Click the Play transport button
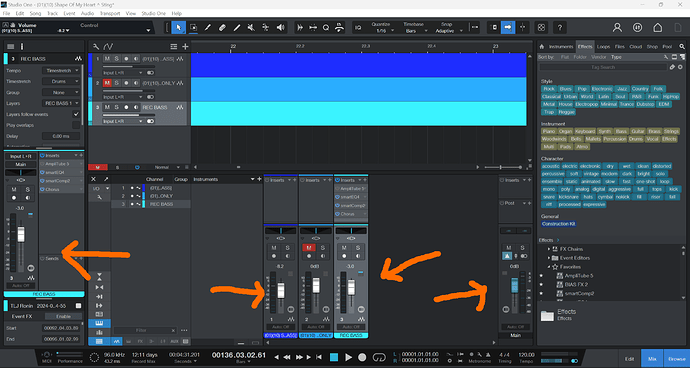The width and height of the screenshot is (690, 368). click(349, 357)
